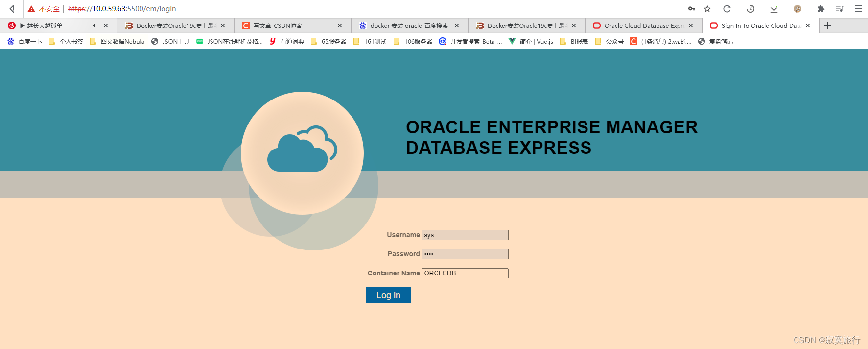Open the BI报表 bookmark folder
This screenshot has height=349, width=868.
click(x=574, y=41)
